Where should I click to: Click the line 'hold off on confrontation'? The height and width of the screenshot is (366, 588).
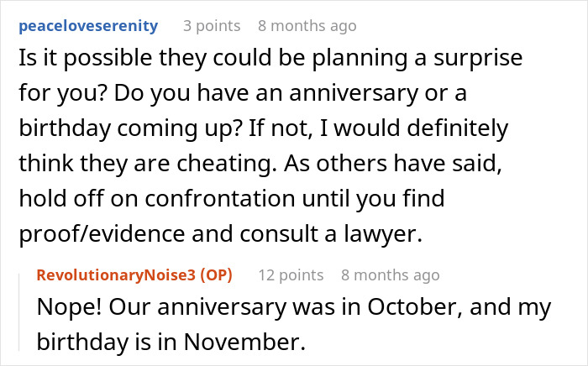[x=232, y=199]
